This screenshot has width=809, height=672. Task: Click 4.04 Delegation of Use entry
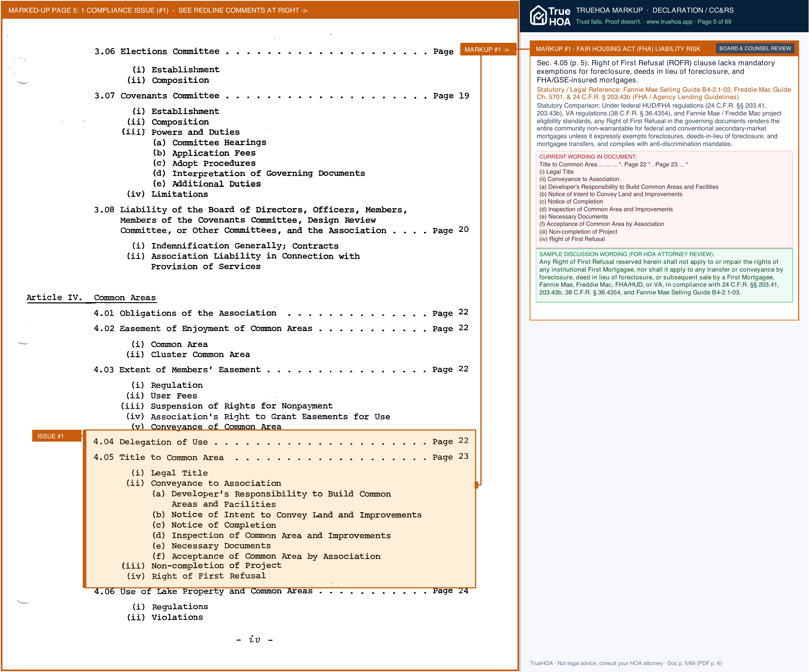pyautogui.click(x=281, y=442)
